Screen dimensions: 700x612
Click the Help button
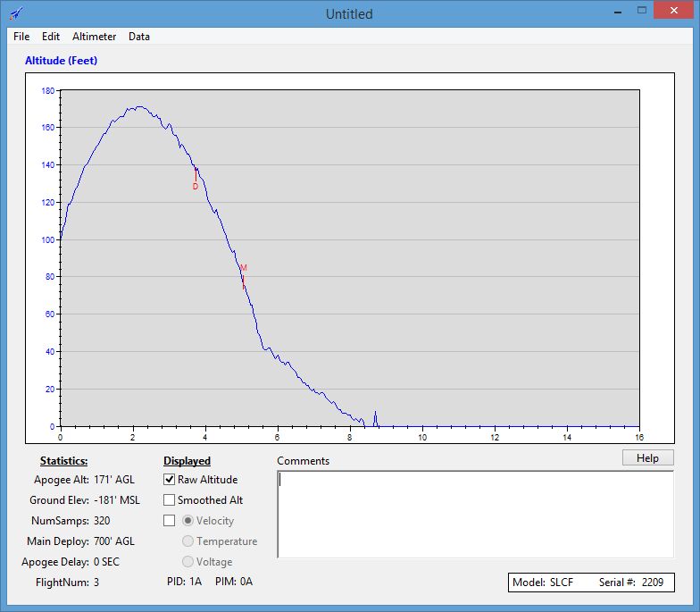[647, 457]
